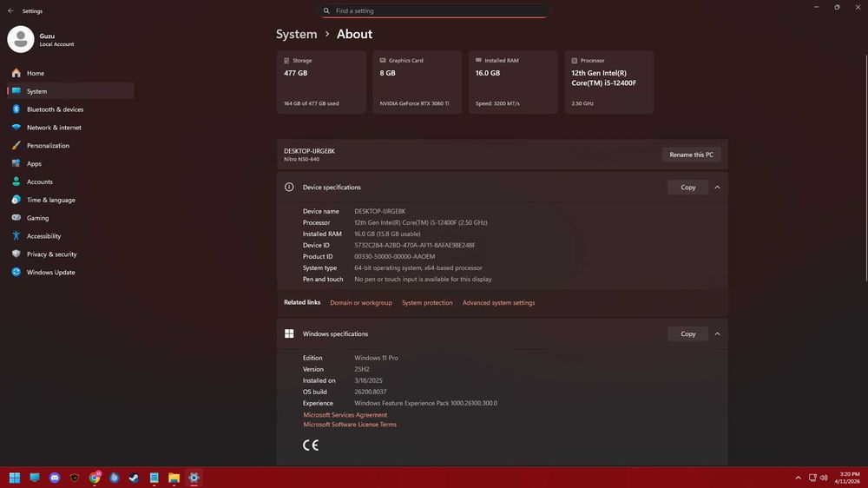Go back with the Settings back arrow
The image size is (868, 488).
[10, 10]
